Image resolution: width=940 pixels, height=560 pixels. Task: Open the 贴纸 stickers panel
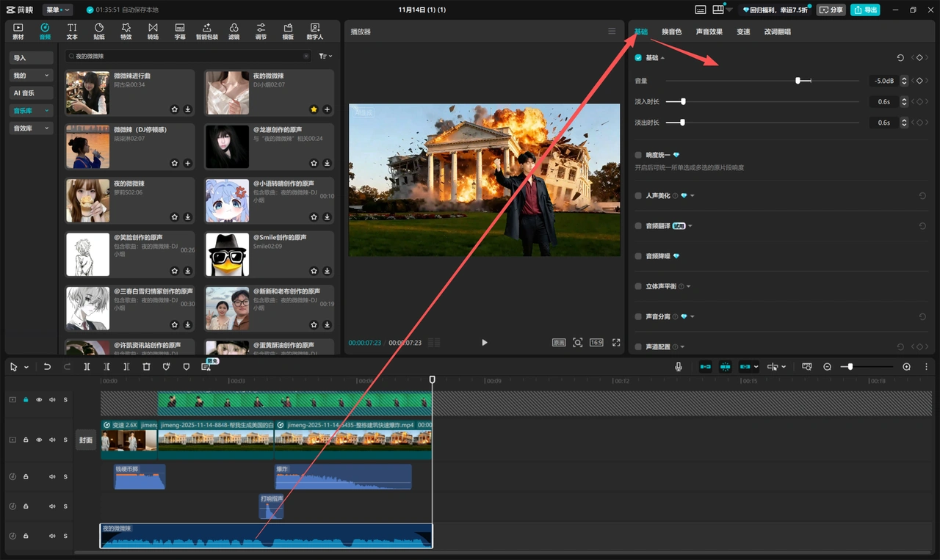99,31
